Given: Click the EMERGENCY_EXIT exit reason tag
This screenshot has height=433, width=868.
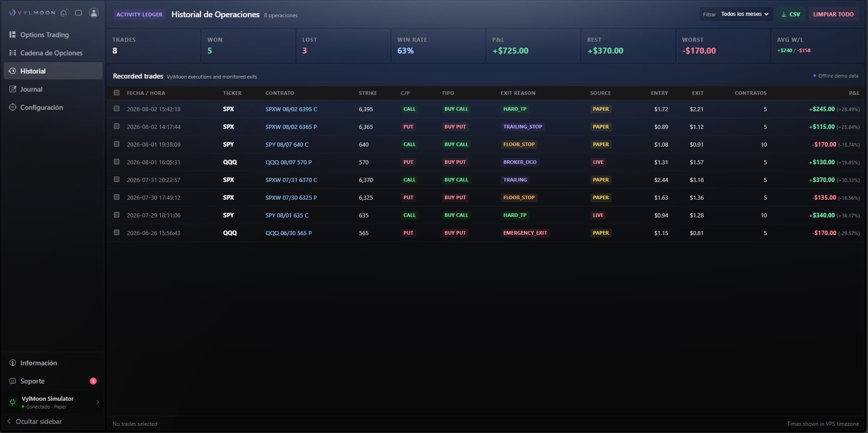Looking at the screenshot, I should (525, 233).
